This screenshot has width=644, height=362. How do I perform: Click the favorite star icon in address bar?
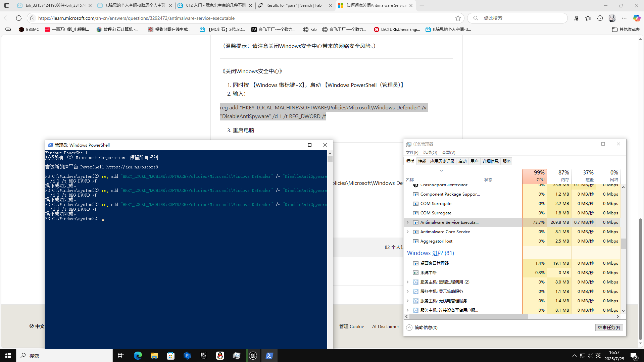458,18
